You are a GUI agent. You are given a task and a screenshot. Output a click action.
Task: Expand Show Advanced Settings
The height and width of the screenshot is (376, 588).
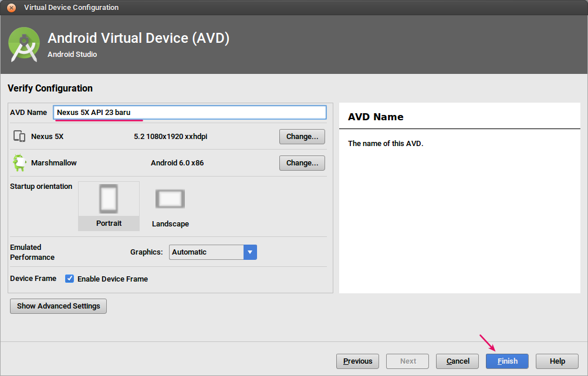coord(58,306)
